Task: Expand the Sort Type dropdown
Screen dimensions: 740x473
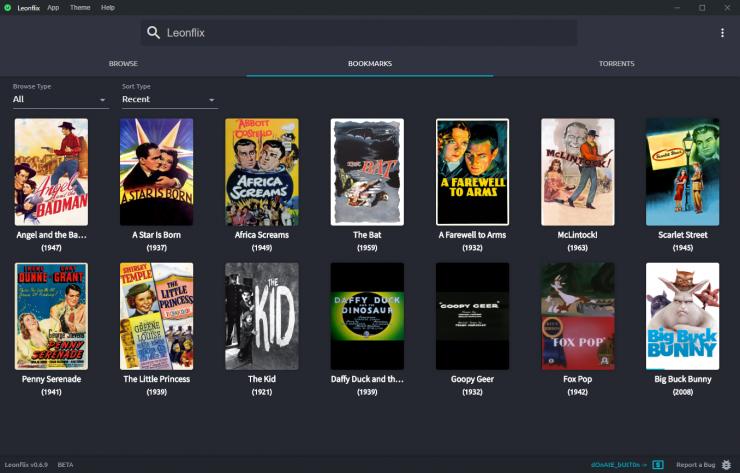Action: coord(169,99)
